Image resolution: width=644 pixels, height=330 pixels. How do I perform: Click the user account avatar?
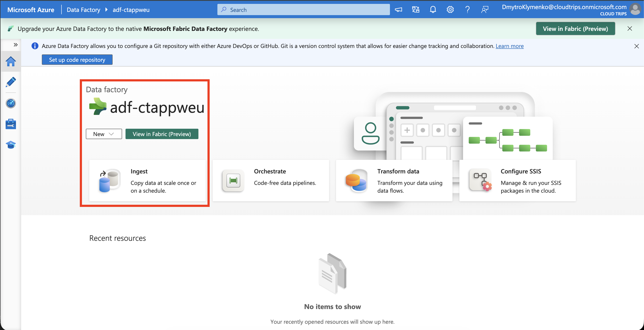[x=635, y=9]
